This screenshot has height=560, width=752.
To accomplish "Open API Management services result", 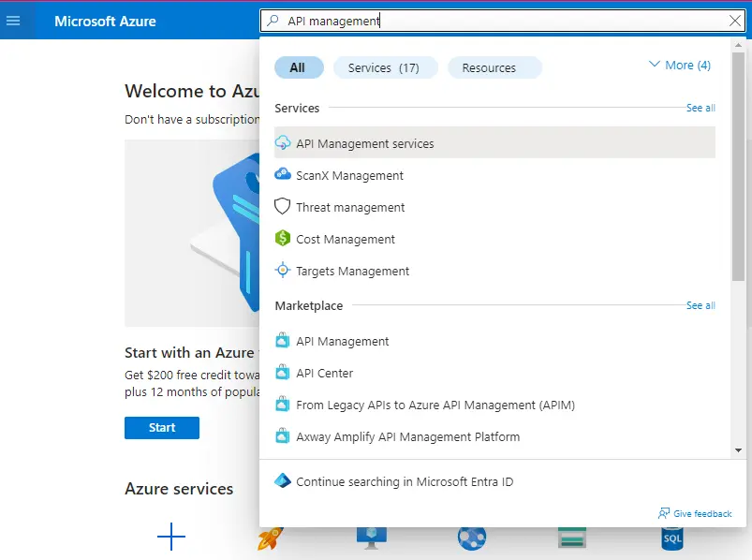I will 494,143.
